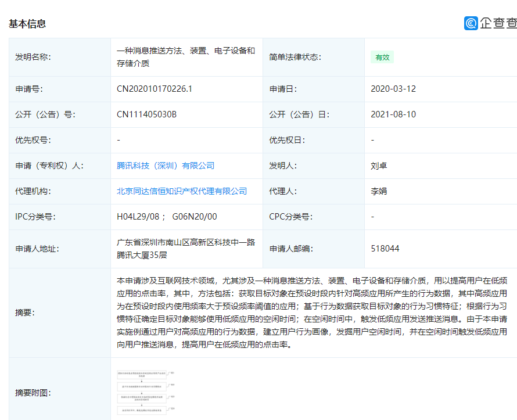The image size is (517, 420).
Task: Click the abstract paragraph text
Action: tap(312, 312)
